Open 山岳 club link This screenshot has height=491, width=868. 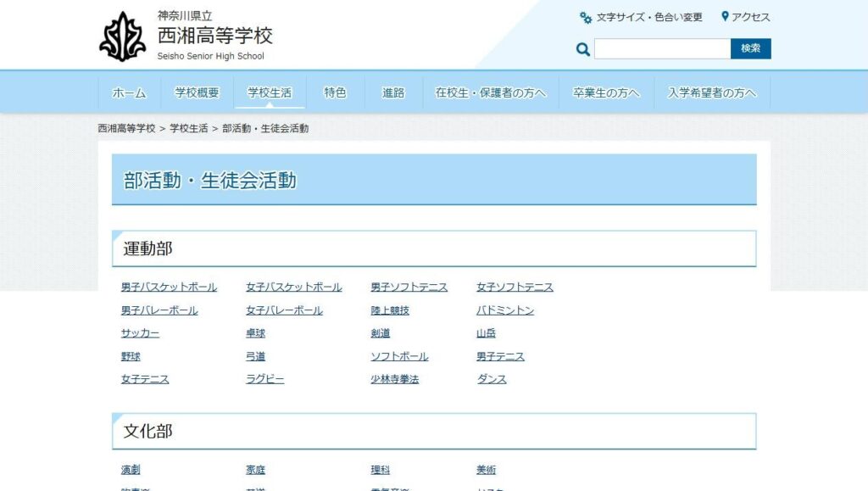tap(486, 333)
